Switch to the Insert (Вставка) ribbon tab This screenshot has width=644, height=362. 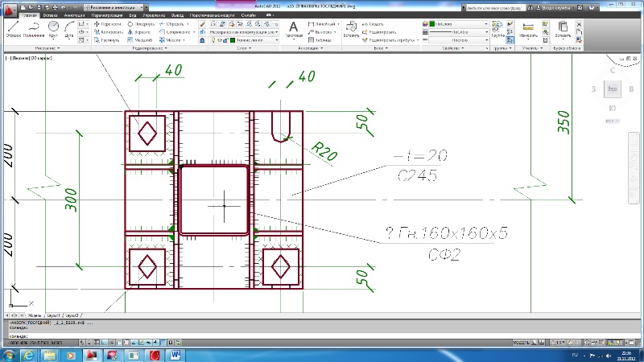[52, 15]
